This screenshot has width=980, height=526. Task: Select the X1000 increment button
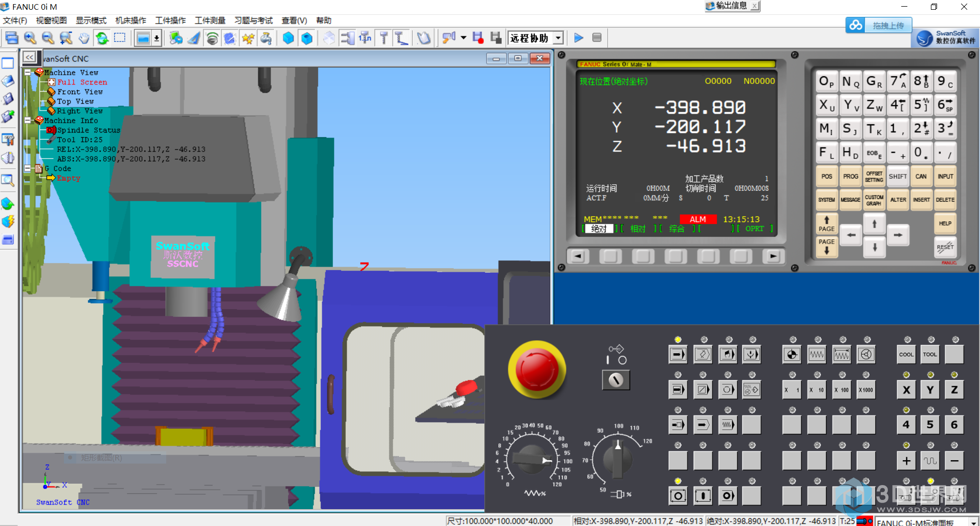click(x=866, y=389)
